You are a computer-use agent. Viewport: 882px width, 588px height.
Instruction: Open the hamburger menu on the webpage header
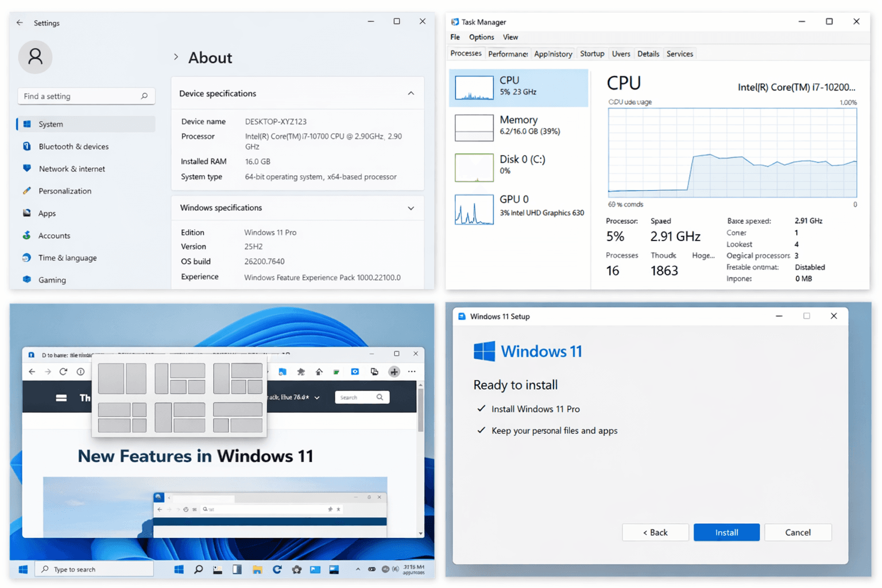[x=61, y=397]
